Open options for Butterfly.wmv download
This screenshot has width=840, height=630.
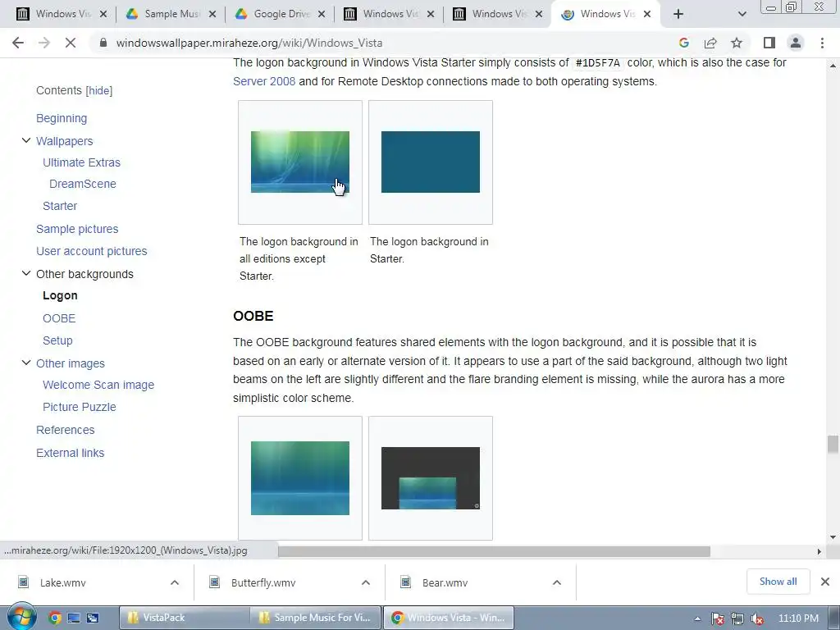point(366,583)
